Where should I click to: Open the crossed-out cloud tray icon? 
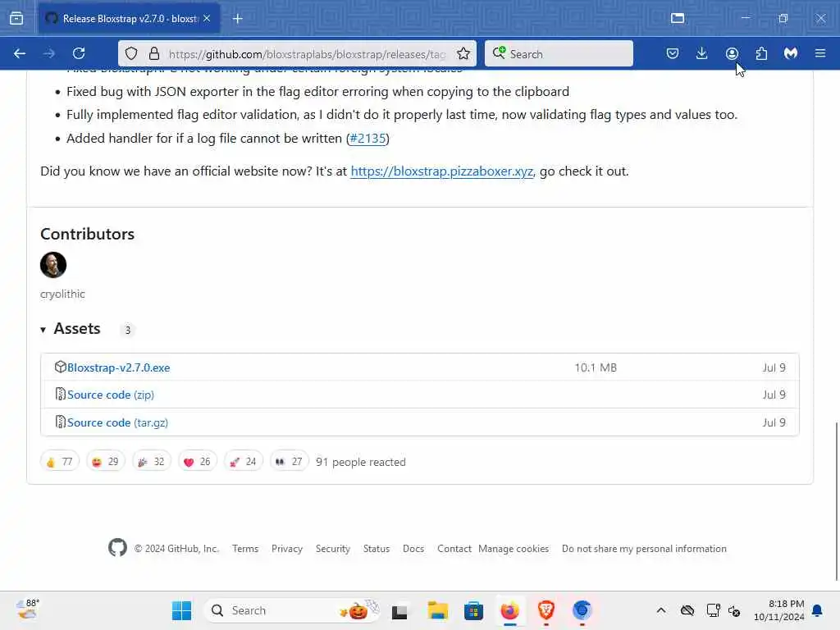click(x=687, y=610)
